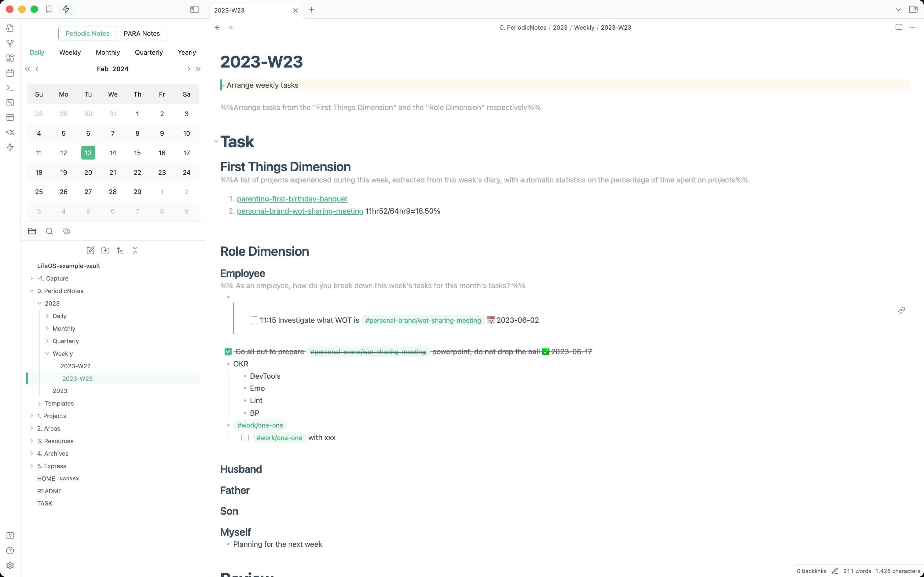
Task: Select the Weekly calendar tab
Action: coord(70,52)
